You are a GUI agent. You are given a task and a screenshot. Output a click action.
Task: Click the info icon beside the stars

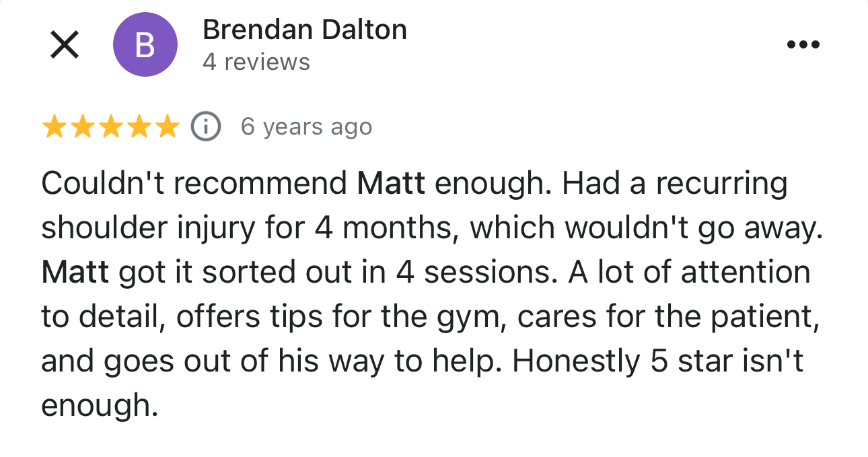pyautogui.click(x=206, y=127)
